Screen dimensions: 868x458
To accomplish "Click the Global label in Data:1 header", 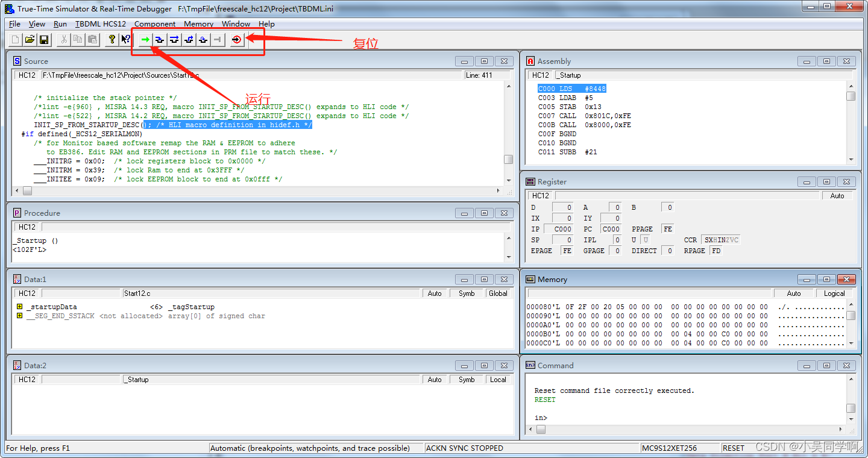I will (x=498, y=293).
